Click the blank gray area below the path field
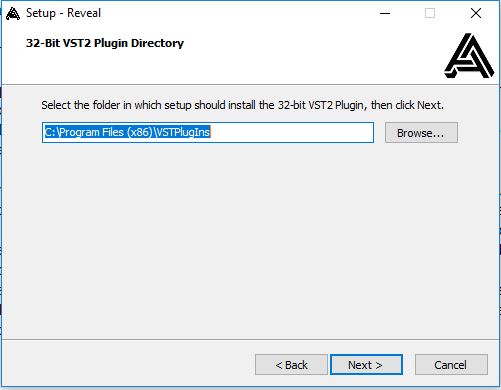Screen dimensions: 501x390 pyautogui.click(x=250, y=240)
